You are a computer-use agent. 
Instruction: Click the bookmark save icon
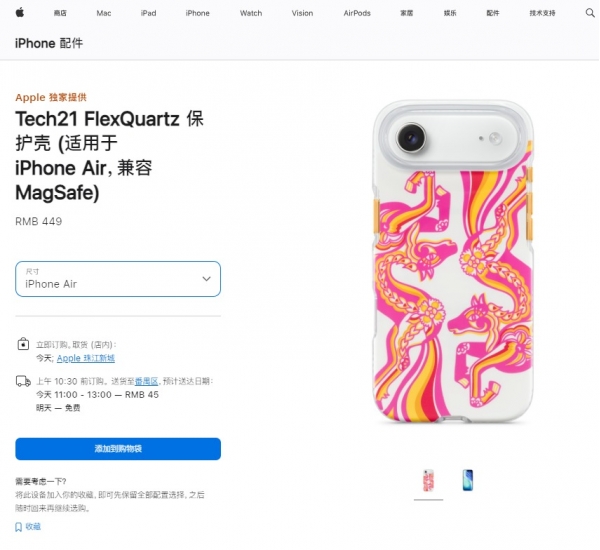tap(18, 527)
